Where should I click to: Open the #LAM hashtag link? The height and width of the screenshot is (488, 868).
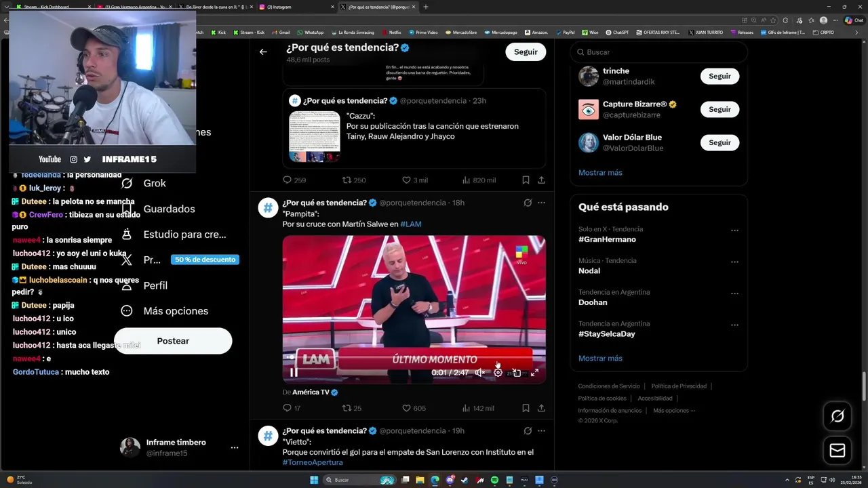411,224
